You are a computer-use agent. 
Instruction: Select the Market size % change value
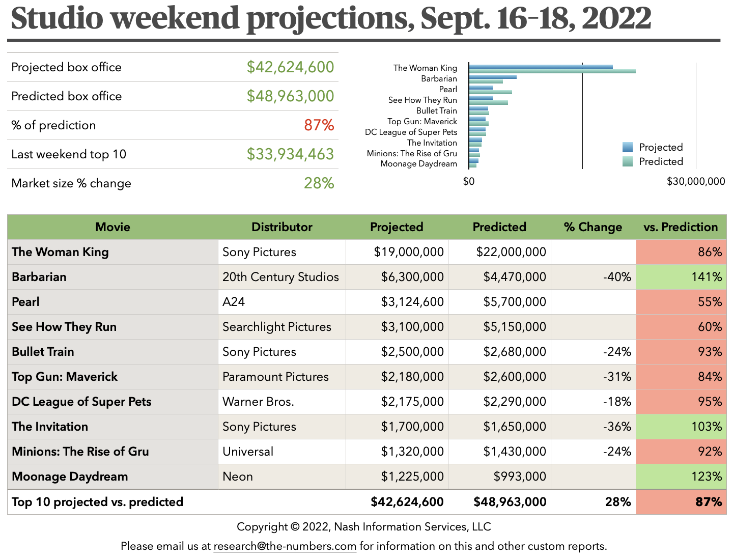[319, 183]
